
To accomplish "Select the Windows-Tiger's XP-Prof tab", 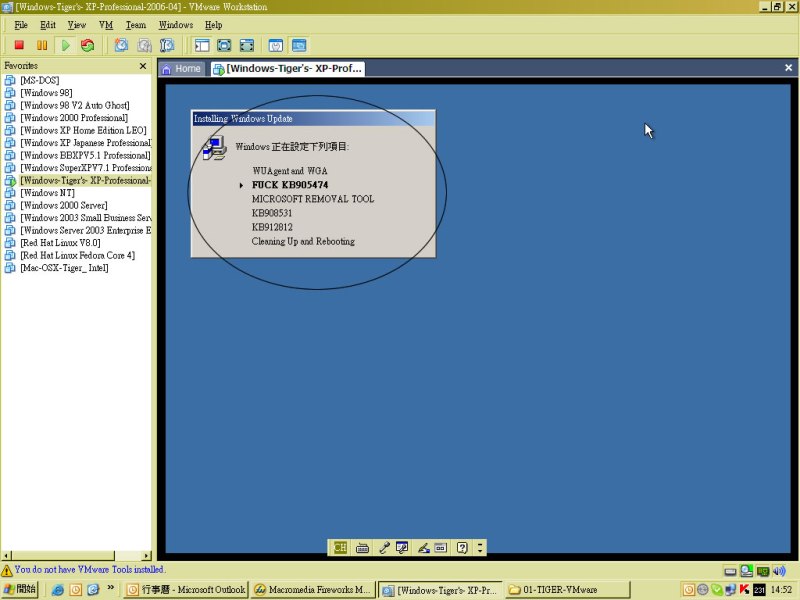I will pos(288,68).
